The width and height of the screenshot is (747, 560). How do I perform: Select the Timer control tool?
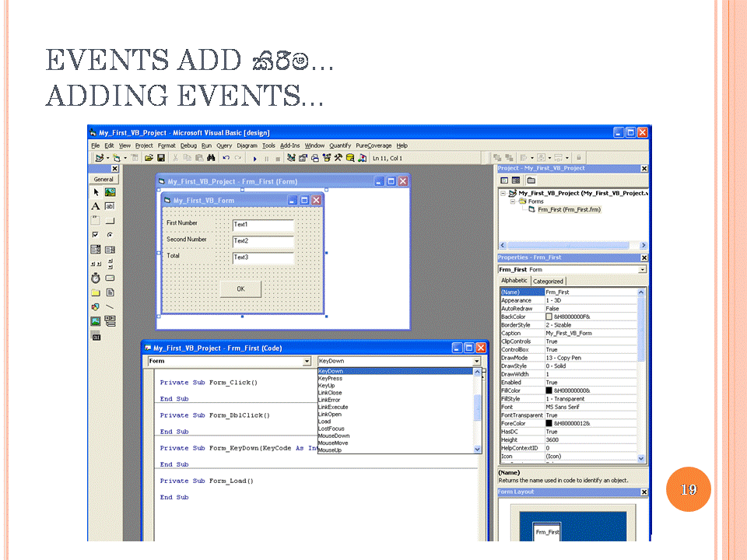click(x=96, y=278)
